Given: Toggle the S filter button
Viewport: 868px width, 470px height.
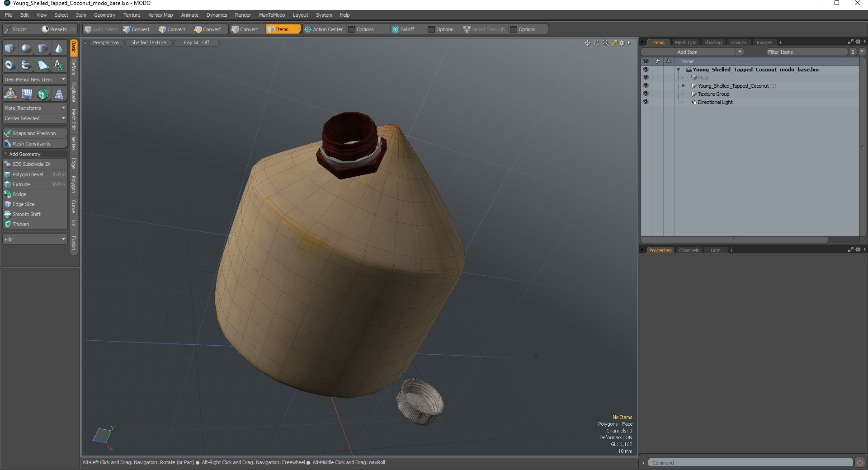Looking at the screenshot, I should click(x=853, y=52).
